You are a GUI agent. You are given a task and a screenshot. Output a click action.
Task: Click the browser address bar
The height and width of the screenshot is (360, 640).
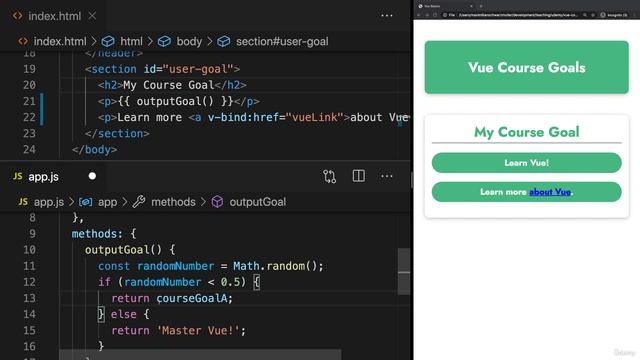point(518,15)
